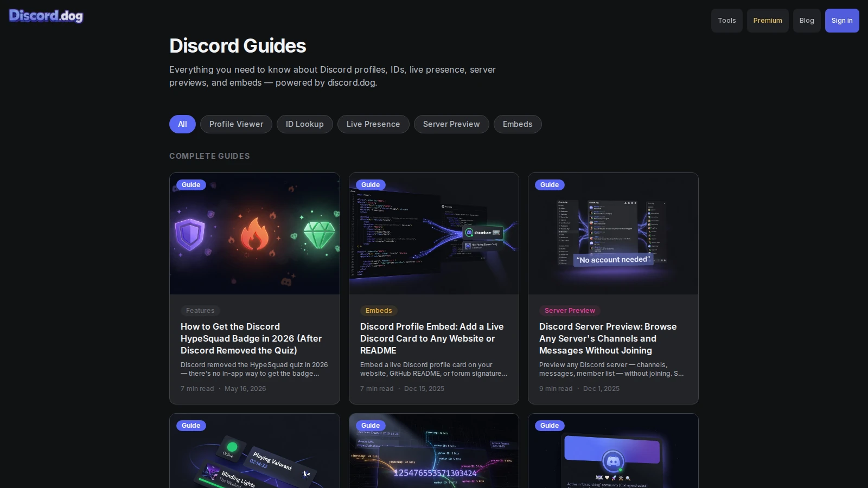Click the "Discord Guides" page title
This screenshot has height=488, width=868.
[238, 46]
